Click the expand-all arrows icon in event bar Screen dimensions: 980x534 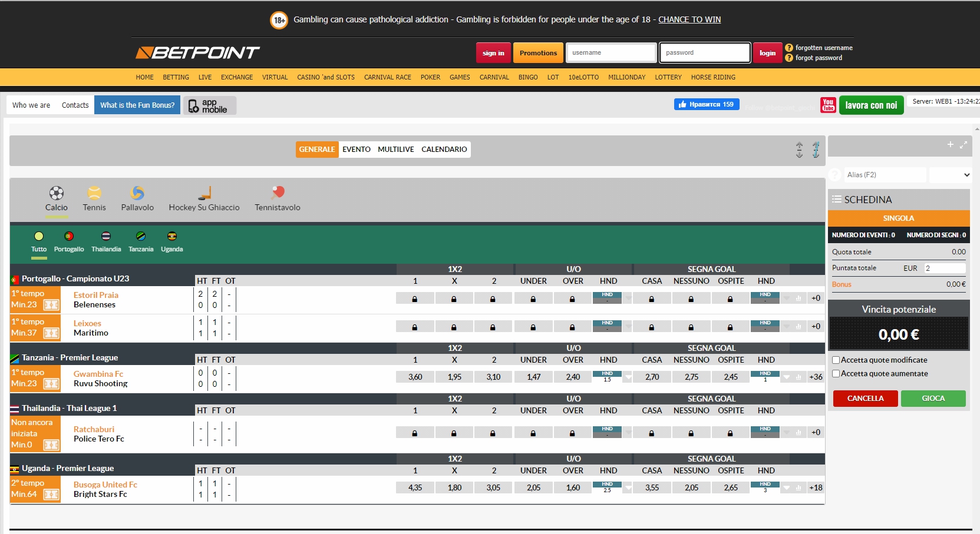pyautogui.click(x=799, y=150)
